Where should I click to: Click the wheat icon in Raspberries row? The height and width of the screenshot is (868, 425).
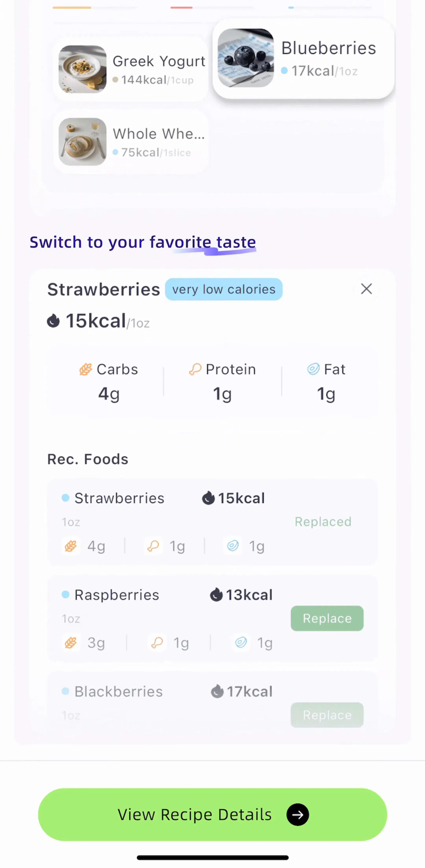[71, 643]
